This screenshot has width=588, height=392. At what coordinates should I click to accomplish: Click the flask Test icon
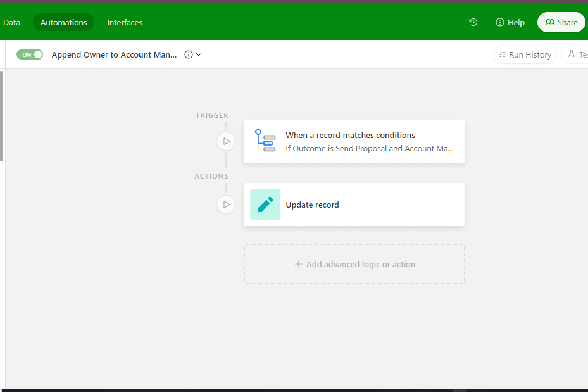click(572, 55)
